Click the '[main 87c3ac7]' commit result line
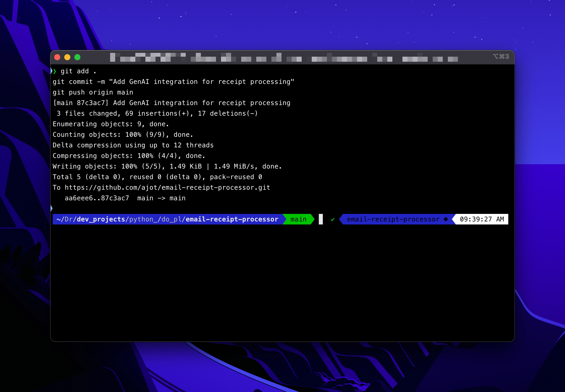 pos(171,103)
